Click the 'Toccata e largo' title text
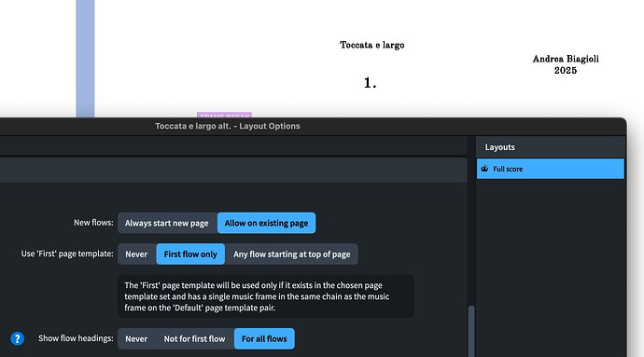Screen dimensions: 644x357 point(372,45)
